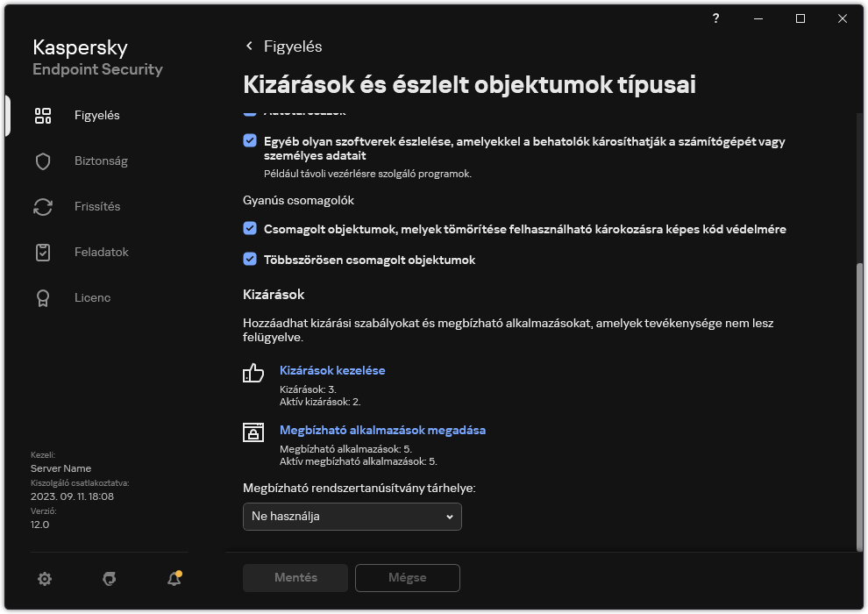Uncheck Egyéb olyan szoftverek észlelése checkbox
868x614 pixels.
coord(248,141)
